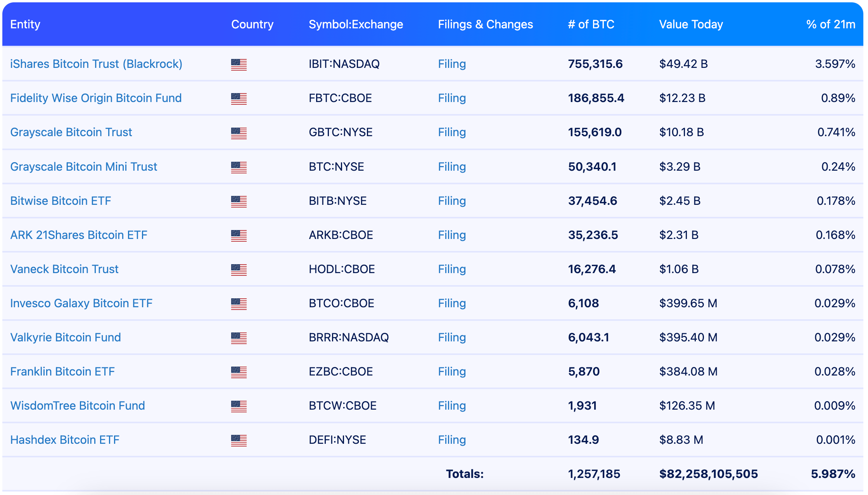Open the Filing link for Grayscale Bitcoin Mini Trust

tap(452, 167)
